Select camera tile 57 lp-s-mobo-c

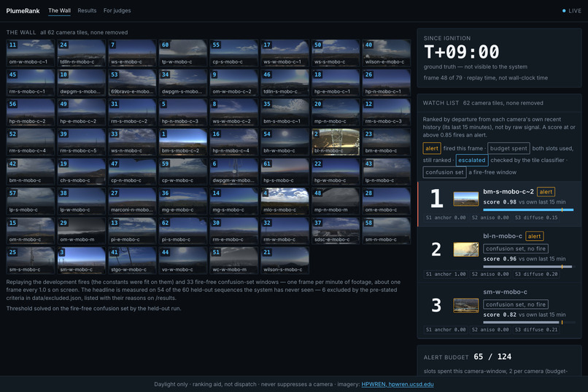[x=31, y=201]
